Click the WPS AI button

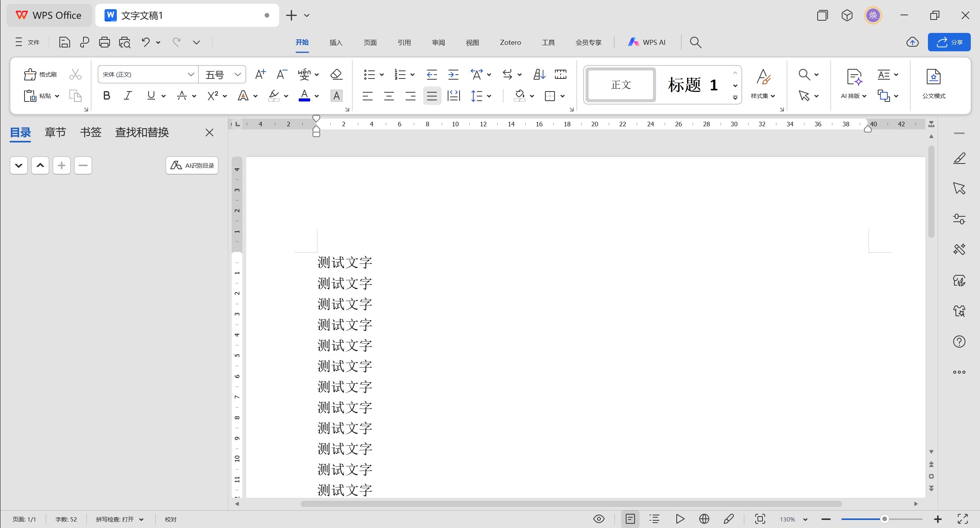[647, 42]
